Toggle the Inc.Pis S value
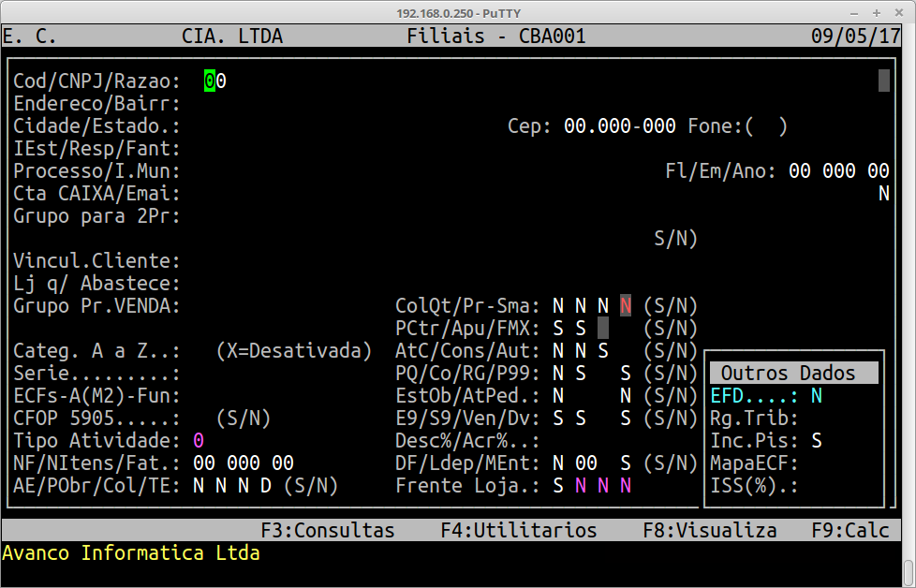The image size is (916, 588). coord(816,441)
